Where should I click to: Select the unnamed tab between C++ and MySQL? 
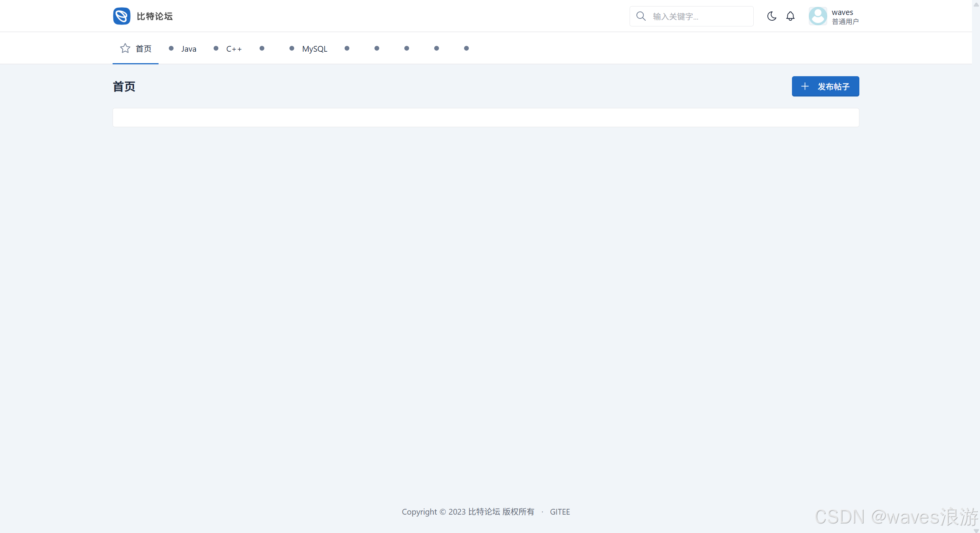tap(262, 48)
